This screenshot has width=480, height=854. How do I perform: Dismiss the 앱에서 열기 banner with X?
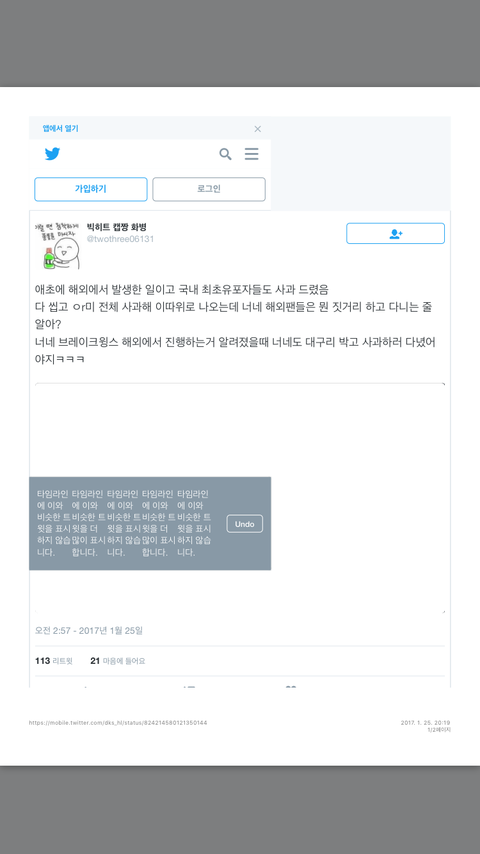pos(258,129)
